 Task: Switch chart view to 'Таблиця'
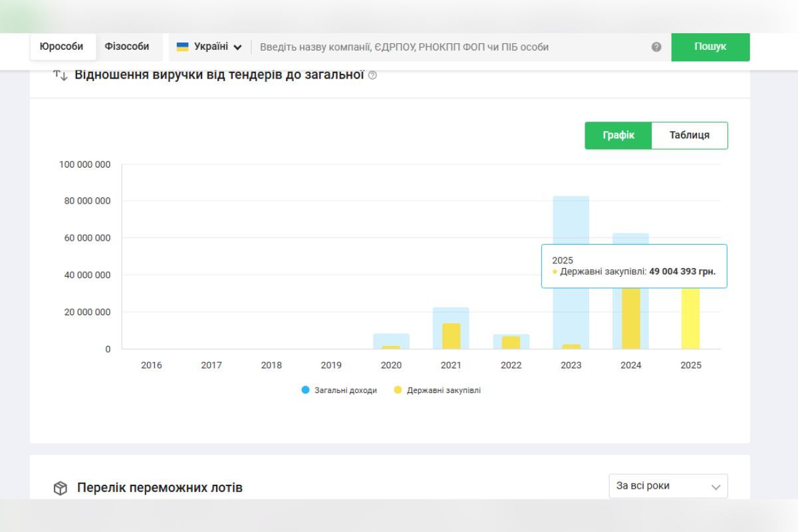(689, 135)
